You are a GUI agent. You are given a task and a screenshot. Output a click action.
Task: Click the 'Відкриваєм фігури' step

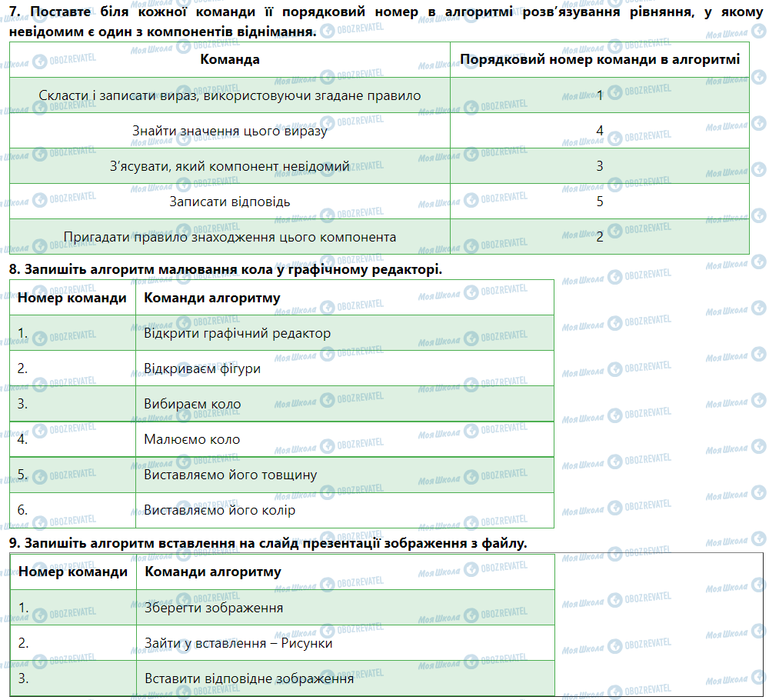(202, 368)
